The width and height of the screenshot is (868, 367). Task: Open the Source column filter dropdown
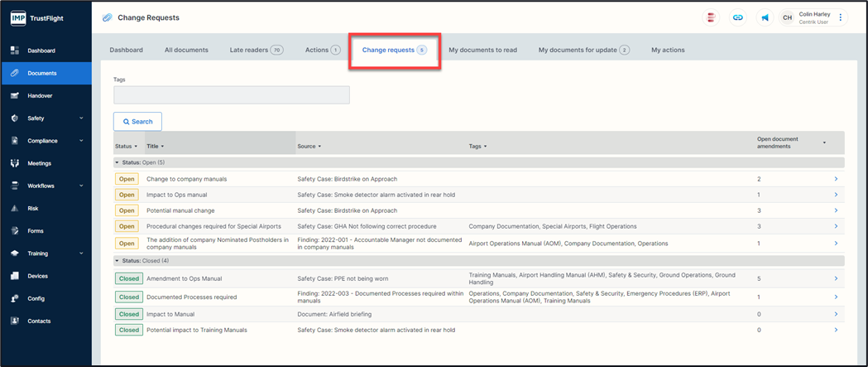click(320, 147)
